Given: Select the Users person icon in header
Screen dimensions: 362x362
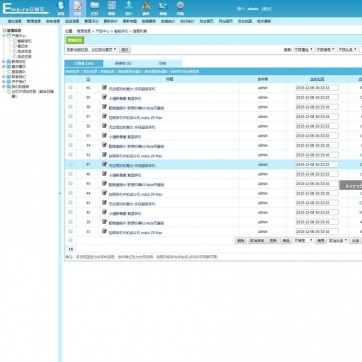Looking at the screenshot, I should [x=129, y=8].
